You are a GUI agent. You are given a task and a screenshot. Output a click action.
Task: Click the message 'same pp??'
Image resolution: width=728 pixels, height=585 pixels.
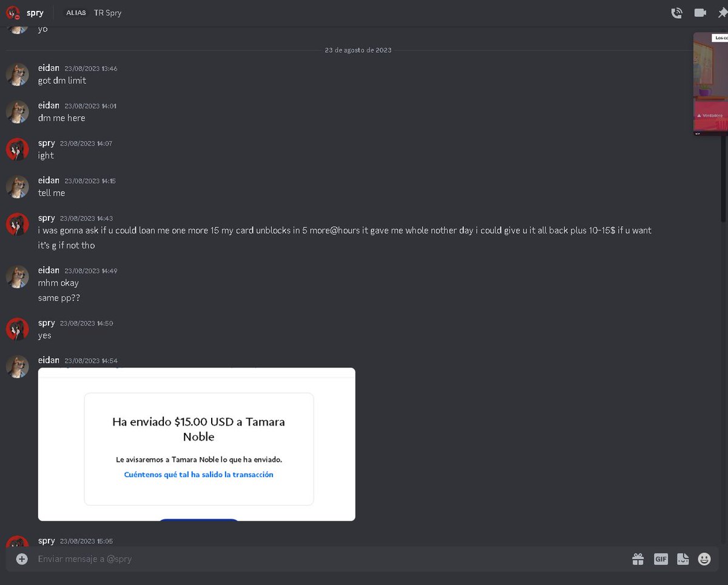pyautogui.click(x=59, y=298)
